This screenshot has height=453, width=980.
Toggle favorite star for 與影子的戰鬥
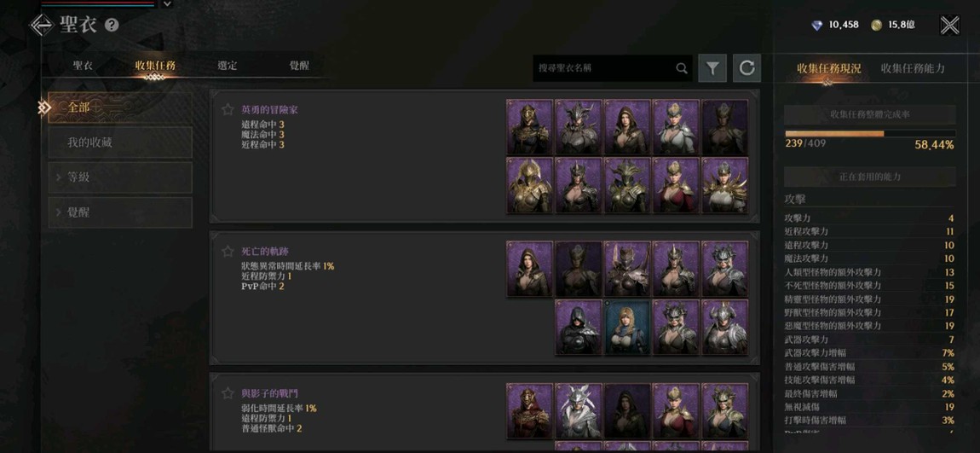(x=228, y=393)
